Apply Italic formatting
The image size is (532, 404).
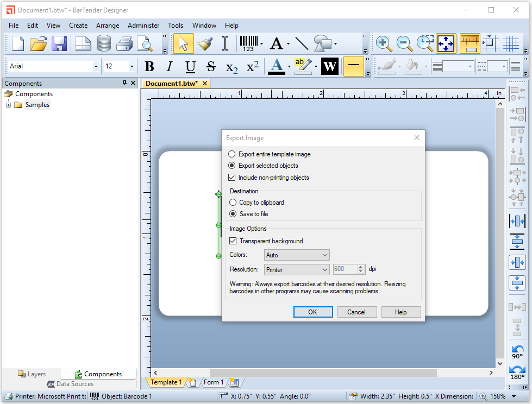click(170, 66)
